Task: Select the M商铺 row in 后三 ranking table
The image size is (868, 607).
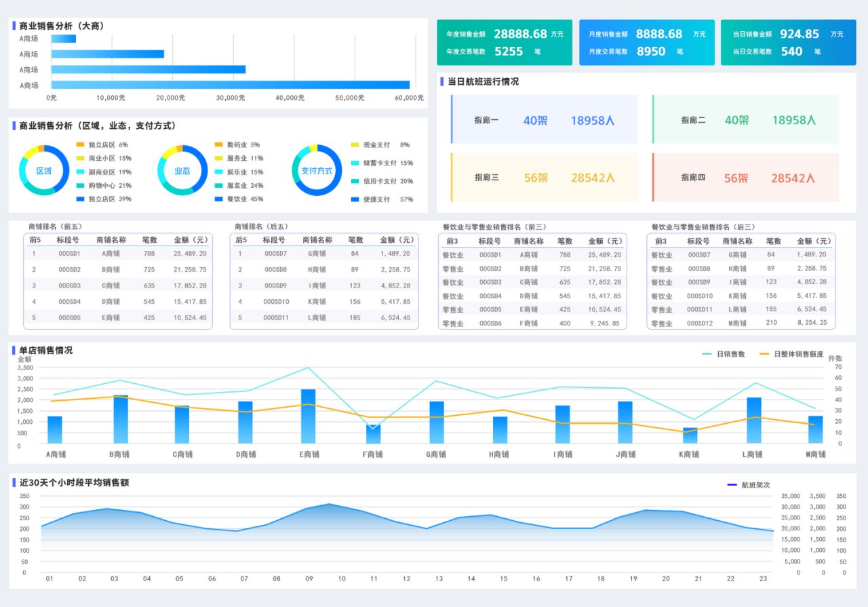Action: [x=740, y=323]
